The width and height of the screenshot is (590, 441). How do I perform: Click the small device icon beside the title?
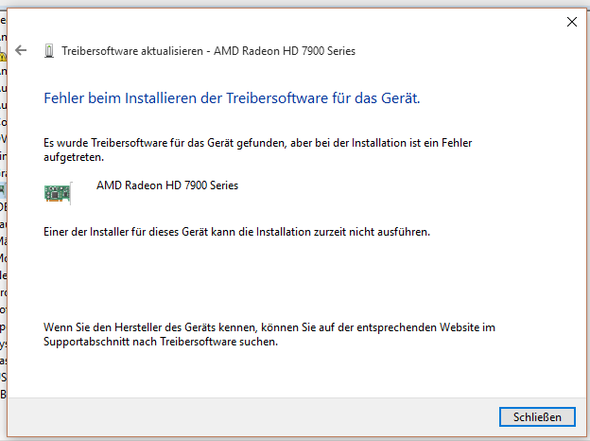49,51
